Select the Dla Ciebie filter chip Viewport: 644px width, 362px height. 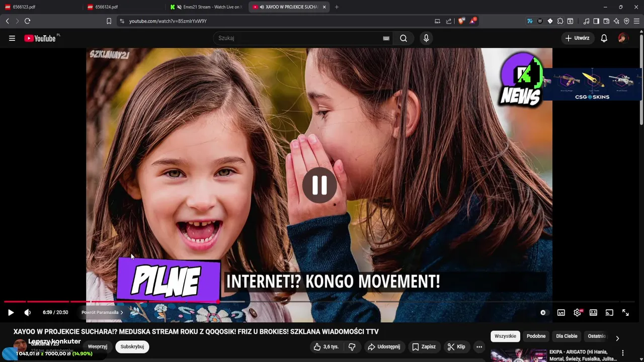[567, 336]
